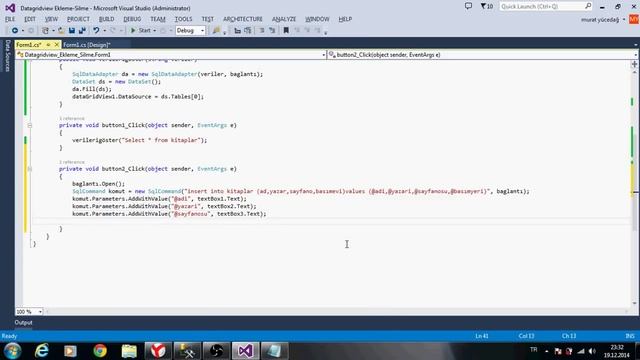
Task: Click the Navigate Backward toolbar icon
Action: 15,31
